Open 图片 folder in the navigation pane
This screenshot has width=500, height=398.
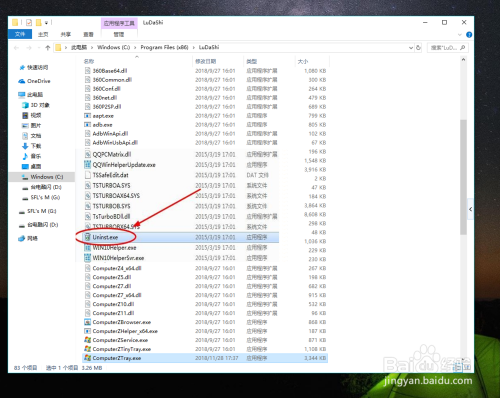coord(36,126)
